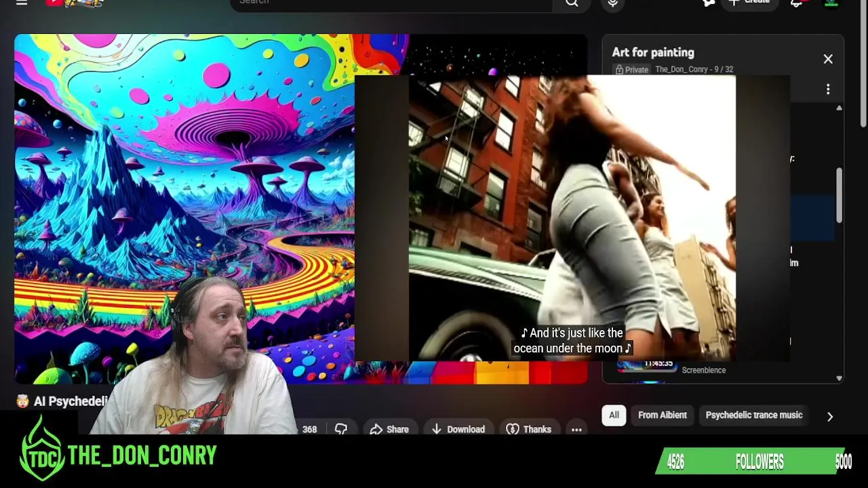Click the playlist scrollbar thumb

[x=839, y=195]
